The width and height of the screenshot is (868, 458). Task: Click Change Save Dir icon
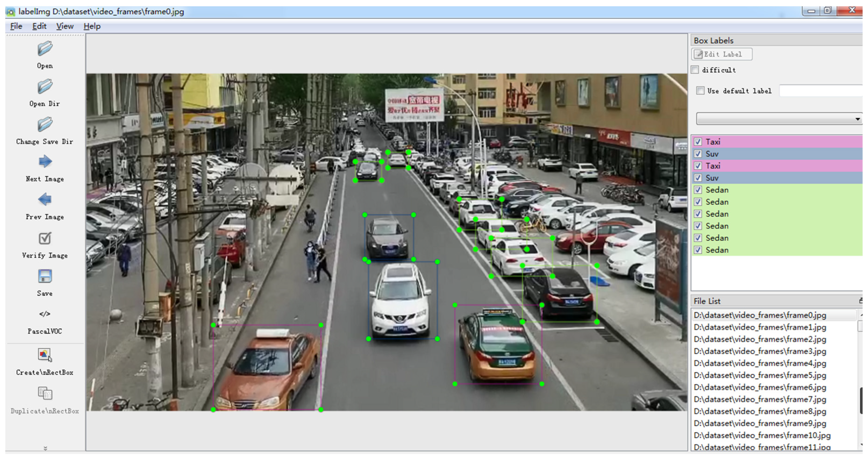(x=45, y=125)
